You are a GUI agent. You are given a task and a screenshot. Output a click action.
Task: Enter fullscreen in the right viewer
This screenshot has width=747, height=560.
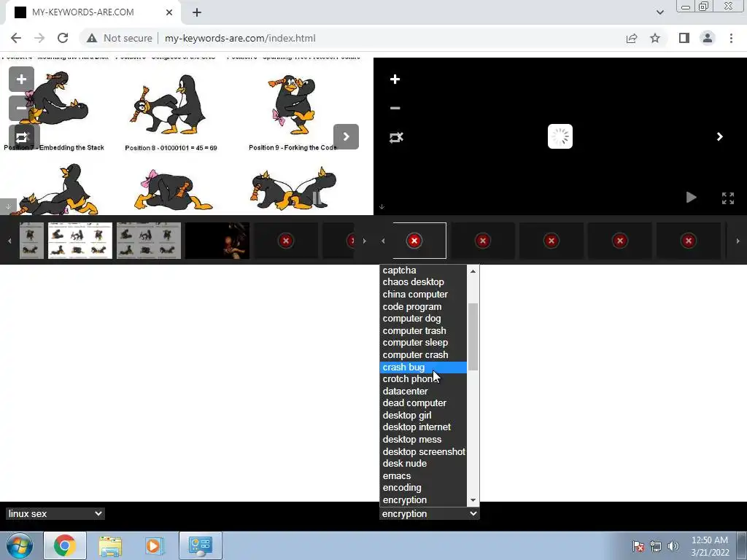pos(728,198)
